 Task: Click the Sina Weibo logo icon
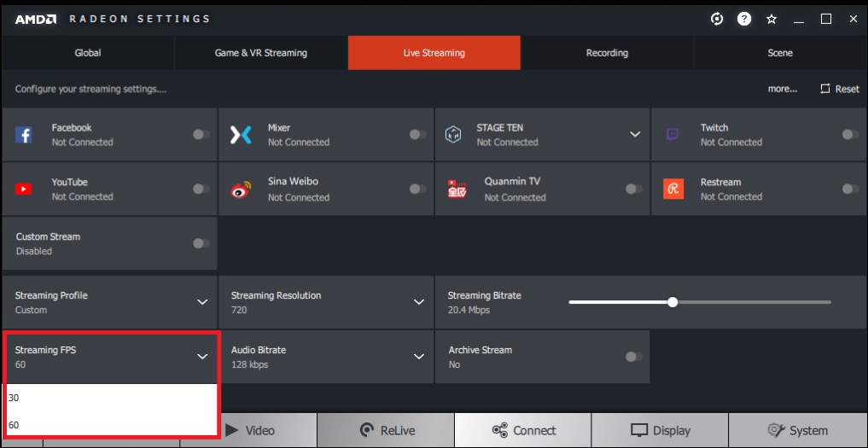click(x=241, y=189)
